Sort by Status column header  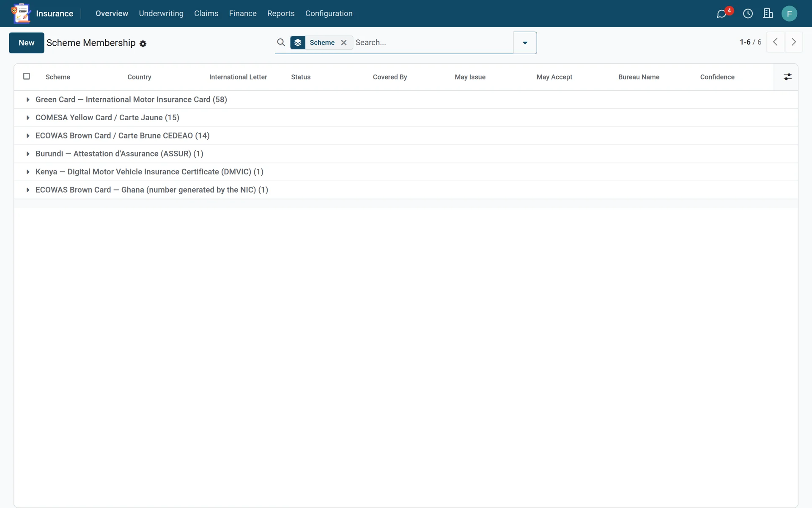click(301, 77)
